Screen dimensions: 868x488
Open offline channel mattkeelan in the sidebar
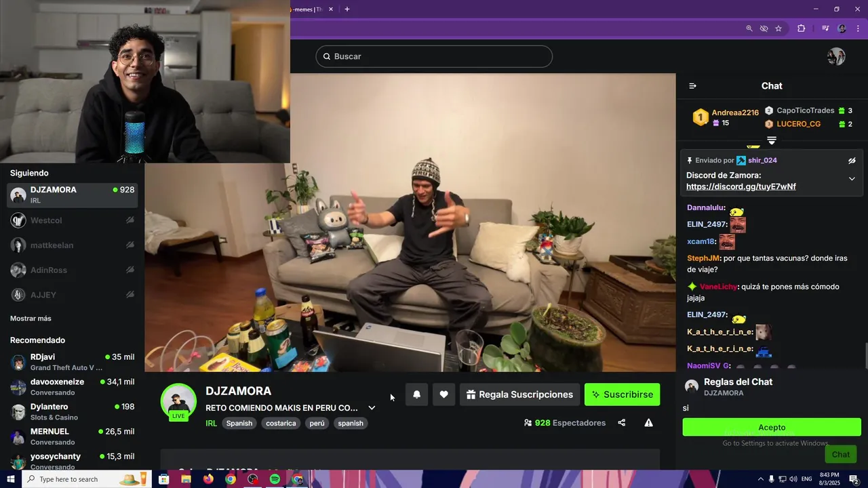point(72,245)
